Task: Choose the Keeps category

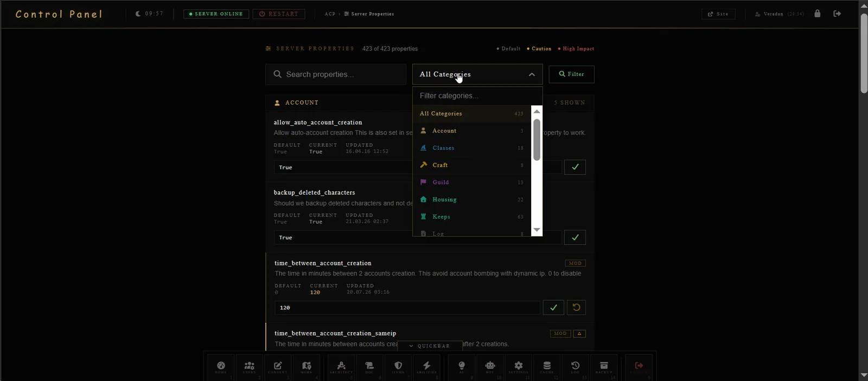Action: [471, 217]
